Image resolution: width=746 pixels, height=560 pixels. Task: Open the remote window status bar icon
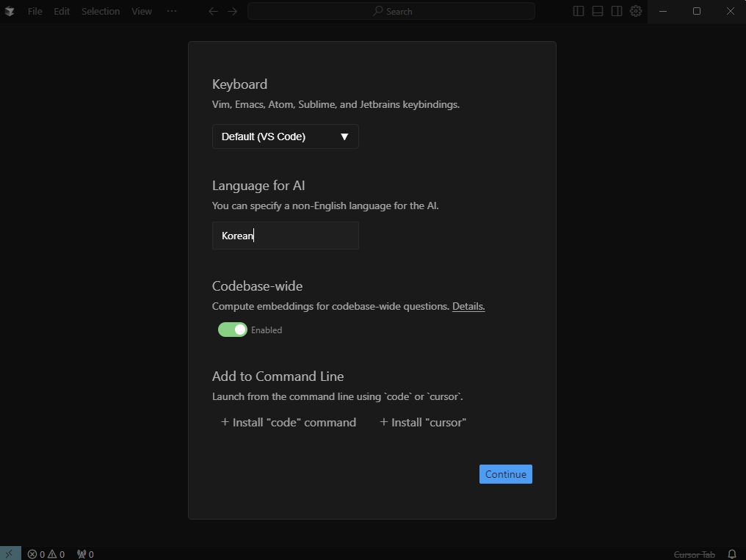pyautogui.click(x=10, y=554)
